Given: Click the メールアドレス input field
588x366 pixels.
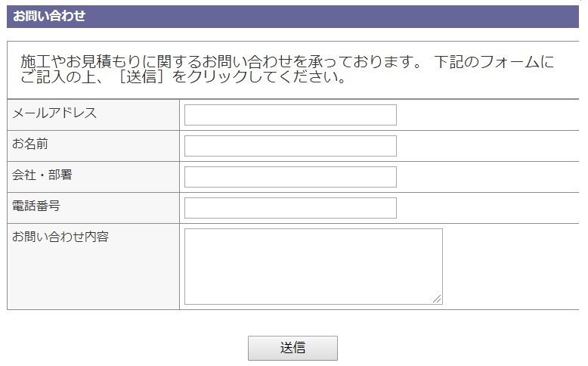Looking at the screenshot, I should point(290,115).
